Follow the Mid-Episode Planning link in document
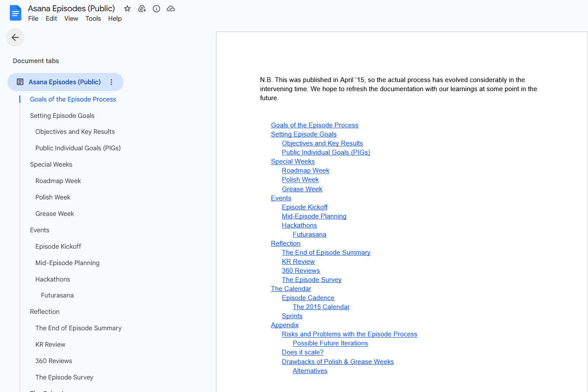588x392 pixels. point(314,216)
